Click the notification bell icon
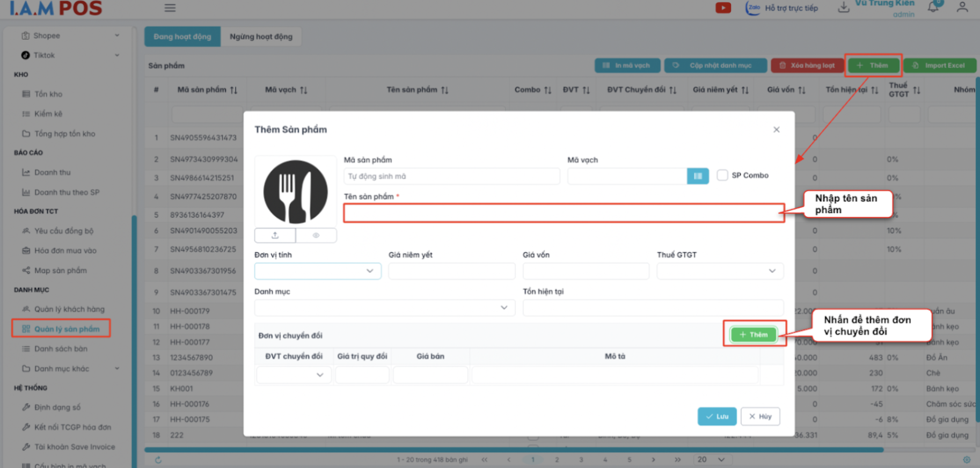The height and width of the screenshot is (468, 980). click(x=933, y=8)
